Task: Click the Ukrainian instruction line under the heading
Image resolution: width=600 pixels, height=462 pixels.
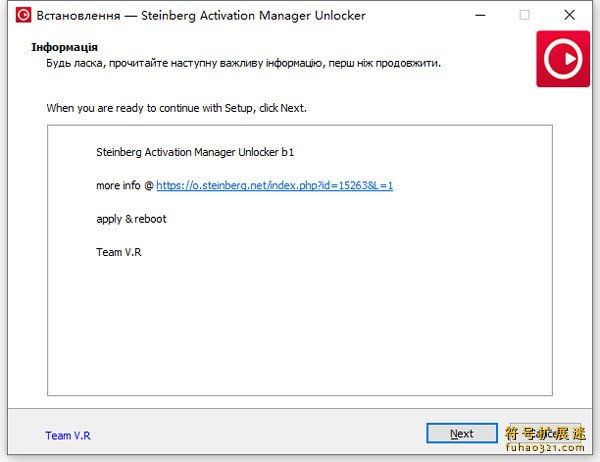Action: [243, 63]
